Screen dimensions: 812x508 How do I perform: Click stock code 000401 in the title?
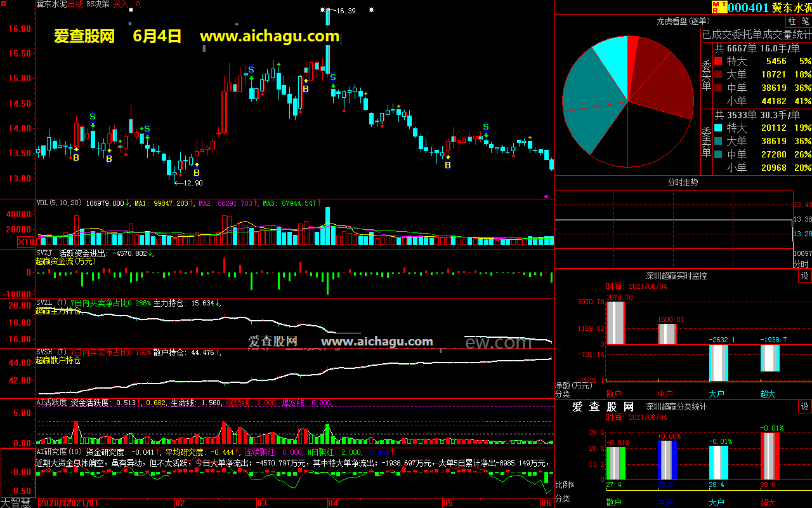(x=749, y=8)
